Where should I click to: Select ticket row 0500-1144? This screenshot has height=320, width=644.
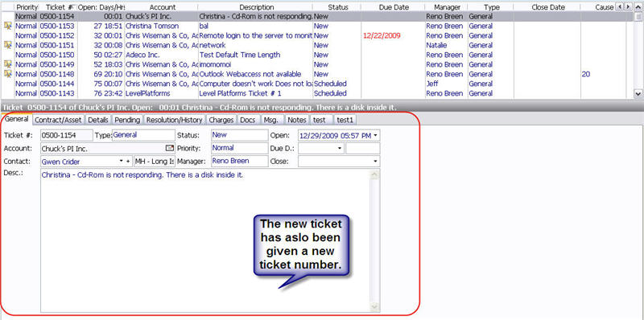coord(317,84)
